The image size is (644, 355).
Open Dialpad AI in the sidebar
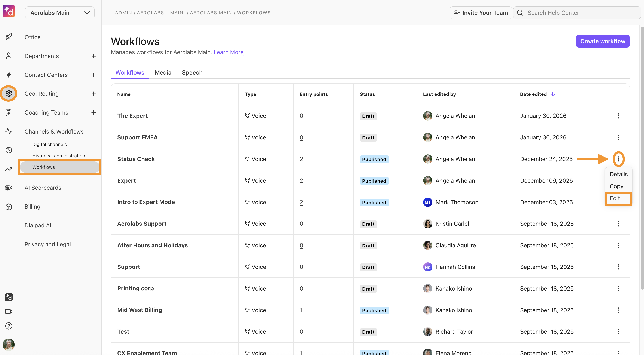click(38, 225)
